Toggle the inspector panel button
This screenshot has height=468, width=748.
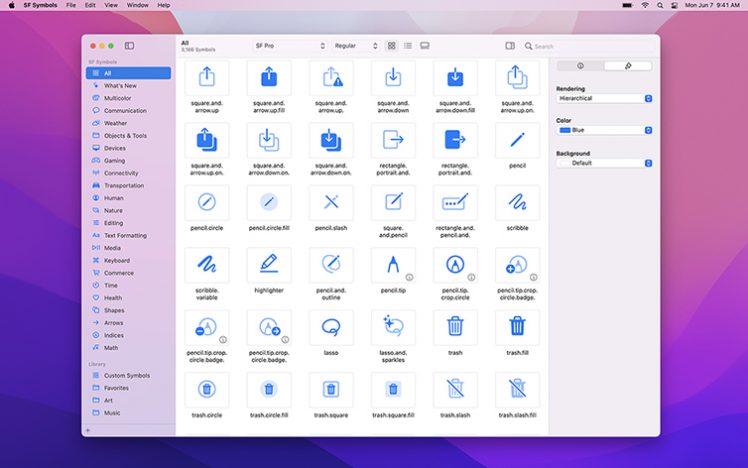[x=510, y=46]
